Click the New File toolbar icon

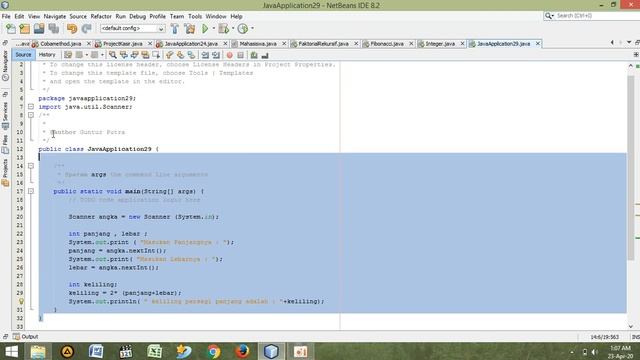pos(11,29)
